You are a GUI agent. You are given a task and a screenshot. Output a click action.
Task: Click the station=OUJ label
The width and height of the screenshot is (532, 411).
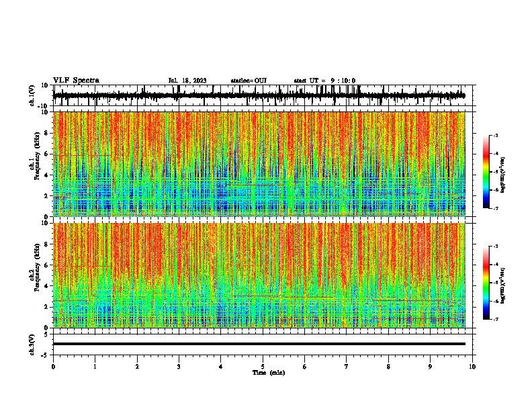249,81
